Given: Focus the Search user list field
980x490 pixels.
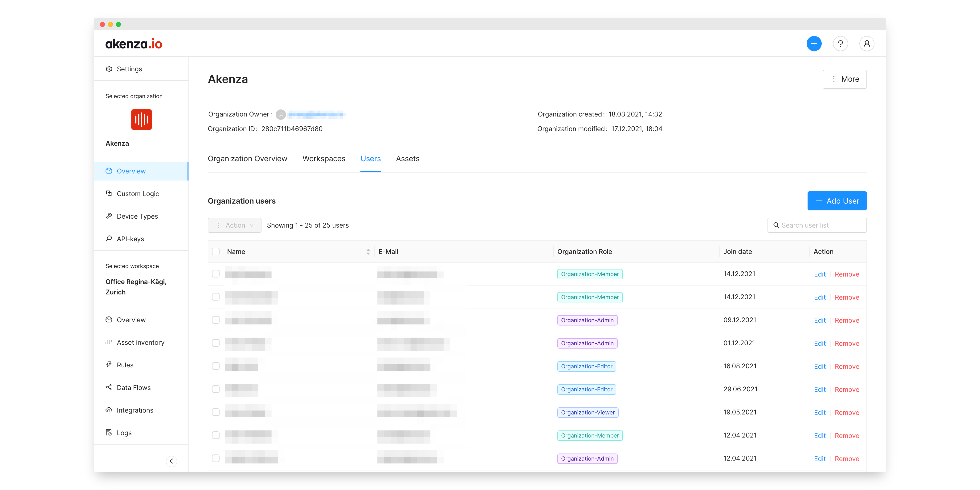Looking at the screenshot, I should point(817,225).
